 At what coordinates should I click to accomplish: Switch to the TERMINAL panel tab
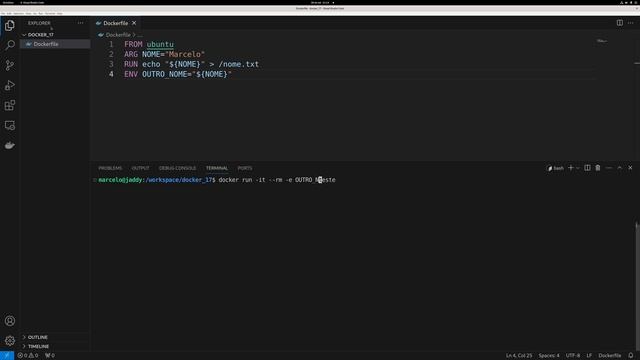217,168
